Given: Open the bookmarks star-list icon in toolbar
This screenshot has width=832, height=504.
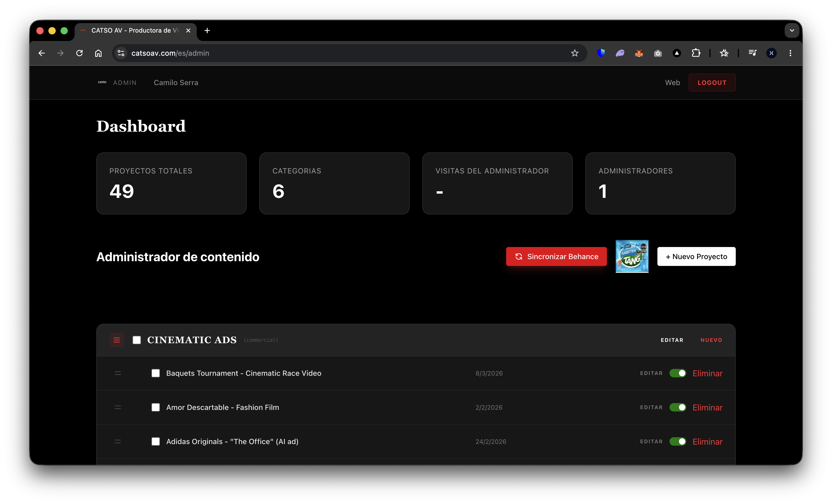Looking at the screenshot, I should click(x=724, y=53).
